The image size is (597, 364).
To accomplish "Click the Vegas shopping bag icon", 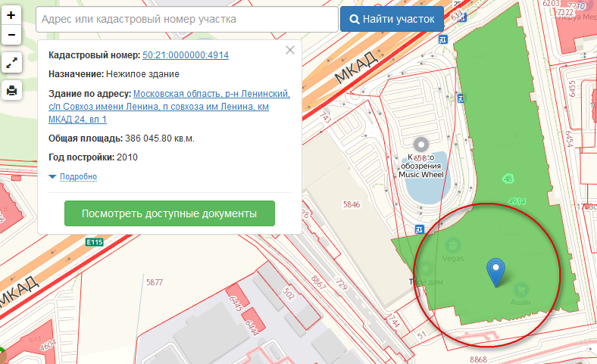I will tap(453, 244).
